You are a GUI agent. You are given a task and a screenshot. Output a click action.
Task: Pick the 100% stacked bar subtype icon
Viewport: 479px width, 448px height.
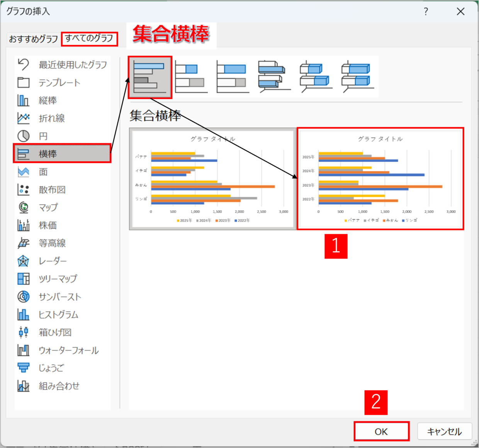click(233, 77)
